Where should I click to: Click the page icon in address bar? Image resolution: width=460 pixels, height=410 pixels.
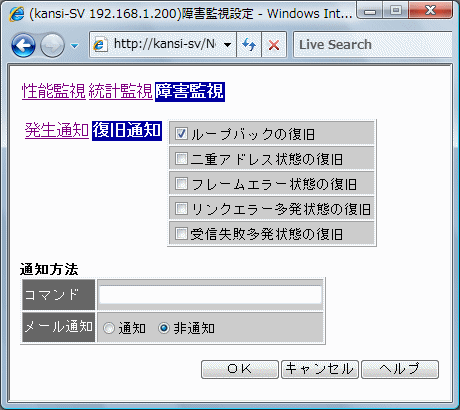click(x=99, y=45)
